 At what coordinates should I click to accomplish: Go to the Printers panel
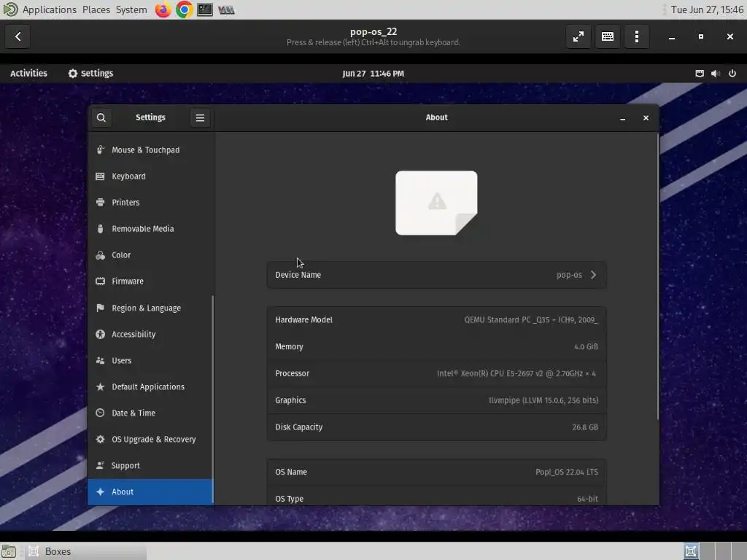150,203
